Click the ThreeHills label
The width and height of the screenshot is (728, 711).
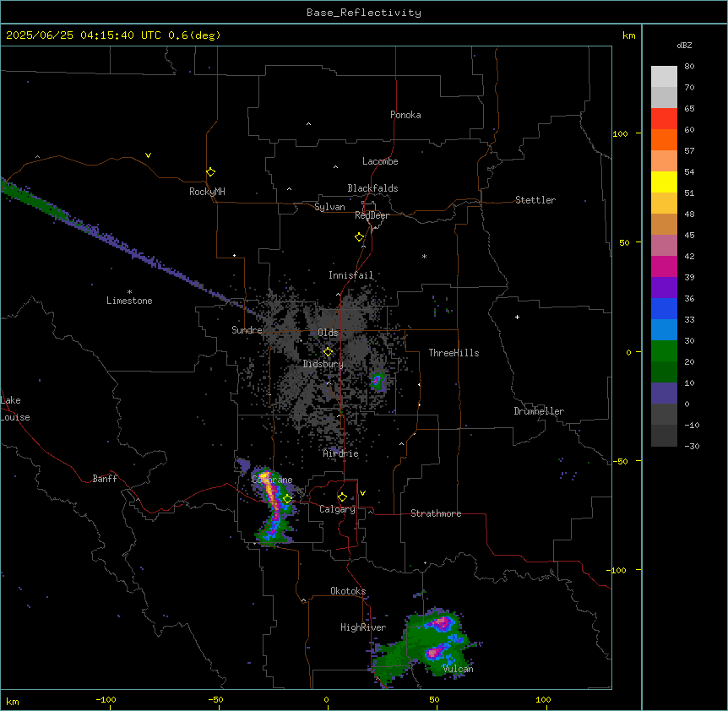pos(454,353)
